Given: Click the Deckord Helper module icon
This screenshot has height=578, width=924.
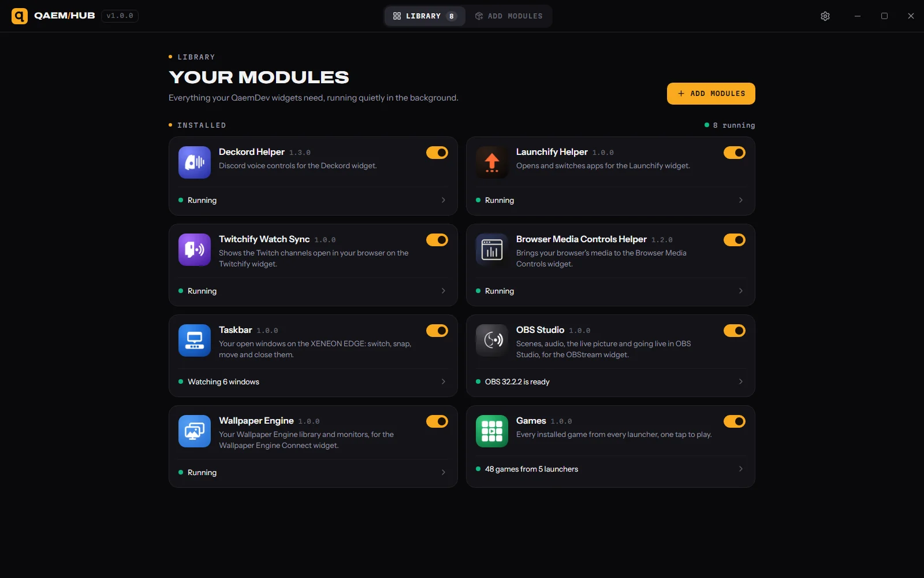Looking at the screenshot, I should [195, 162].
